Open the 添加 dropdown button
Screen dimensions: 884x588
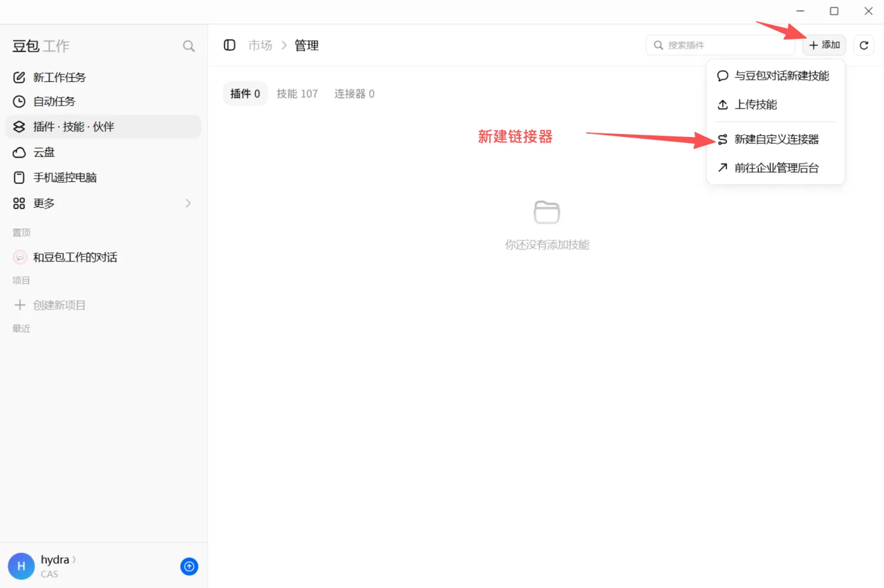coord(824,45)
